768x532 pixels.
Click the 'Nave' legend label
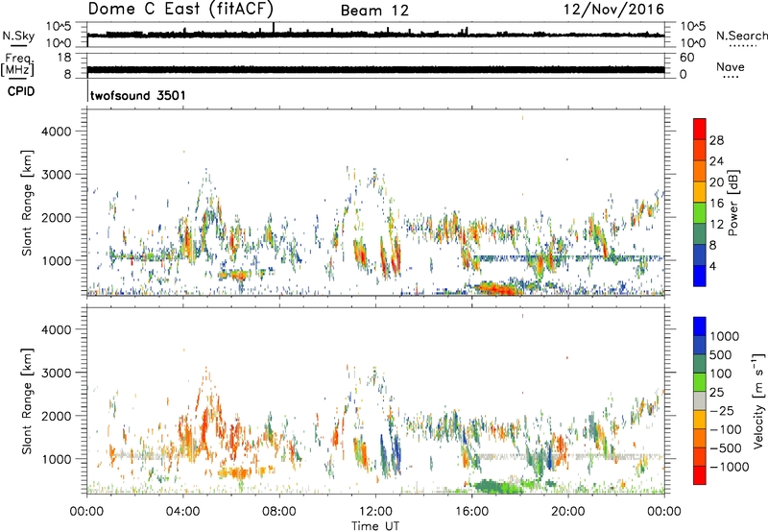click(x=731, y=66)
